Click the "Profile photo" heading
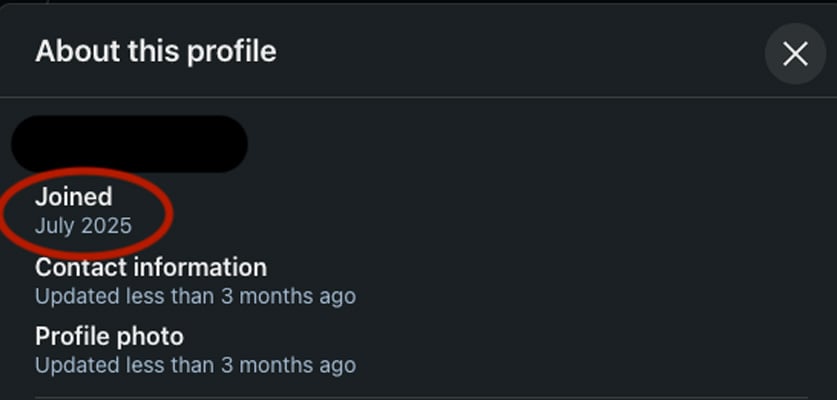This screenshot has width=837, height=400. (109, 336)
